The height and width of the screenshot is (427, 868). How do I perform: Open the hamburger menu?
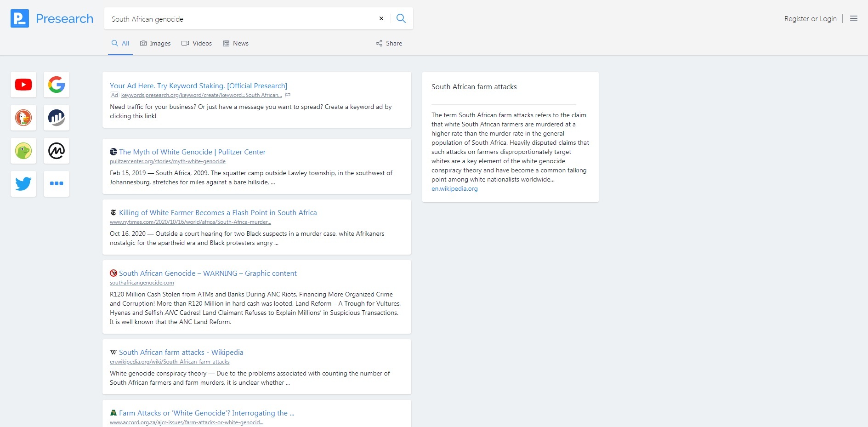(x=854, y=18)
